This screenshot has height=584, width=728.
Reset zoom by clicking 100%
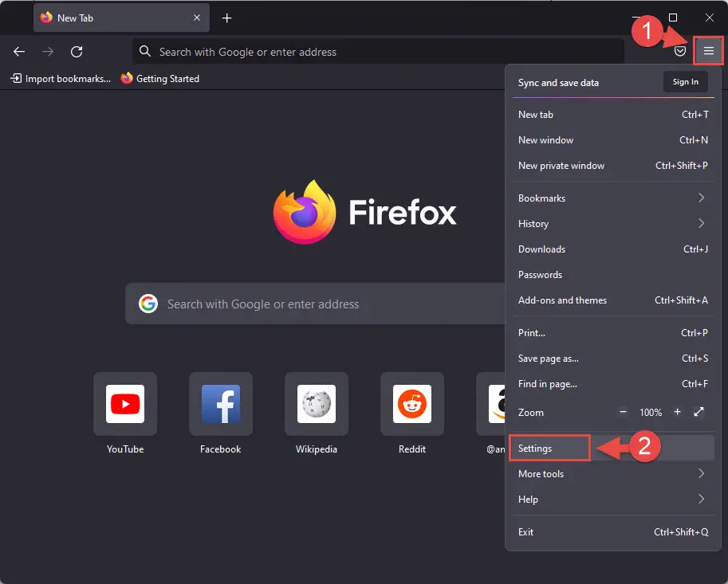click(x=651, y=413)
